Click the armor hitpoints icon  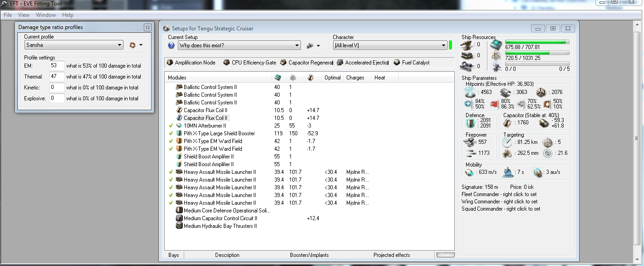point(506,92)
